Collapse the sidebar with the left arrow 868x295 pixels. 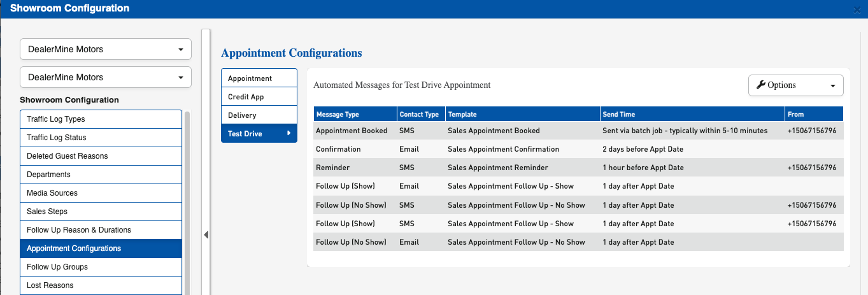[206, 234]
